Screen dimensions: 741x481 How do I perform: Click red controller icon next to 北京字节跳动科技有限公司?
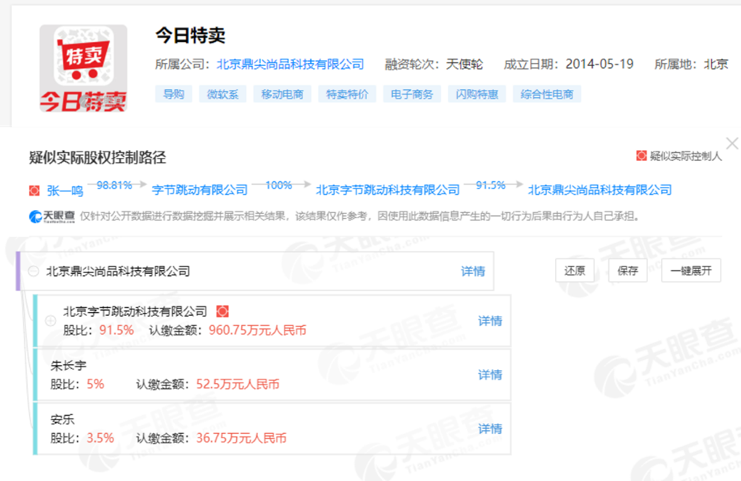222,311
